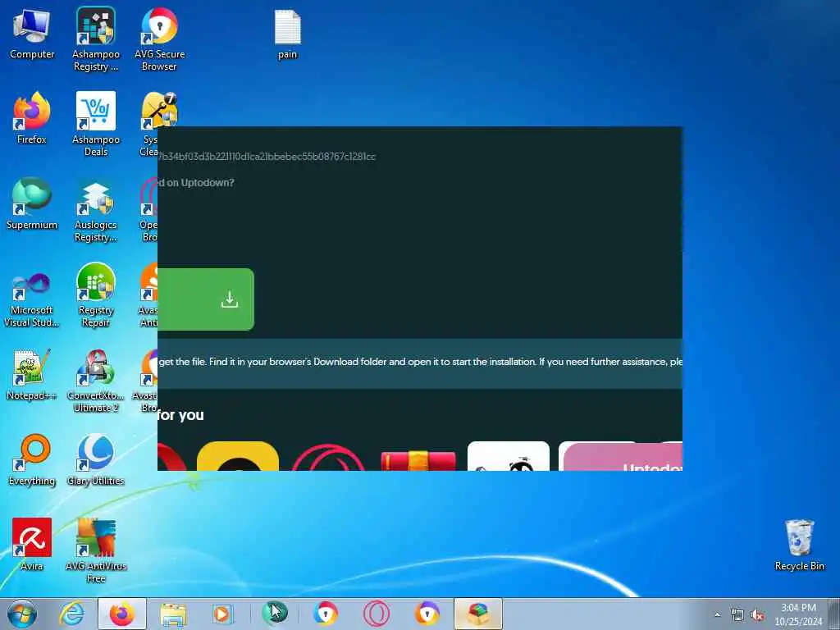Open the Recycle Bin
840x630 pixels.
799,545
